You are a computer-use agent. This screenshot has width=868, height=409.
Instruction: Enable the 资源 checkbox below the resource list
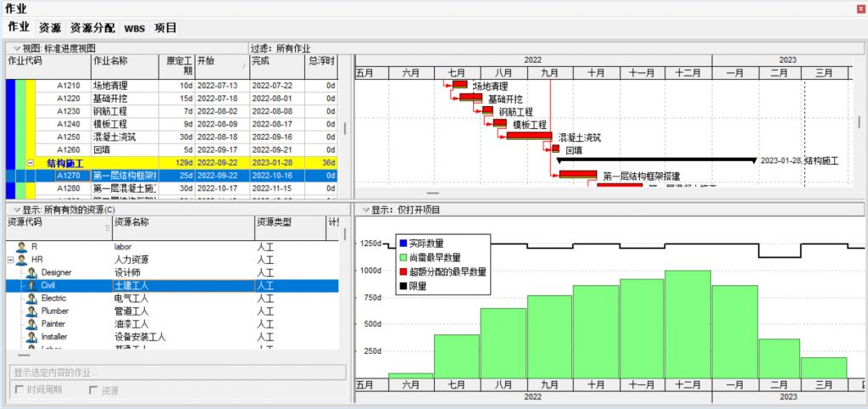point(93,390)
